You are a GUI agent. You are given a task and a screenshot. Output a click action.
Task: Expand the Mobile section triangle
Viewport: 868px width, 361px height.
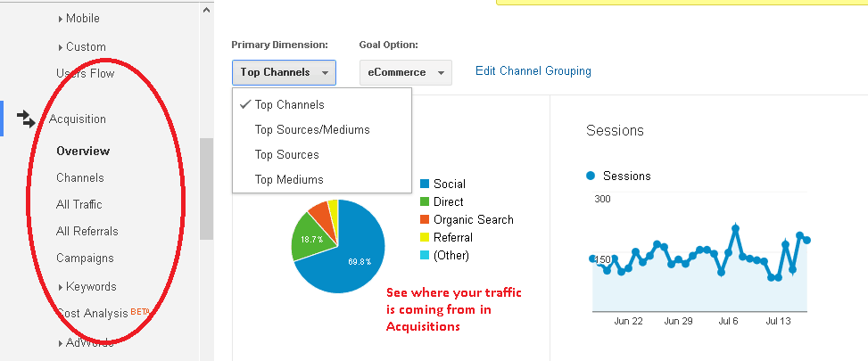61,19
